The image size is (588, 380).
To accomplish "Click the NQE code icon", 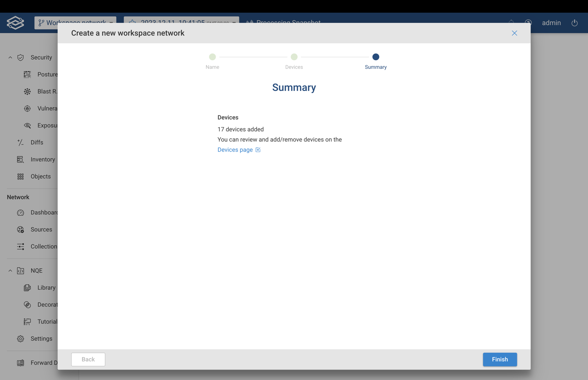I will [x=20, y=271].
